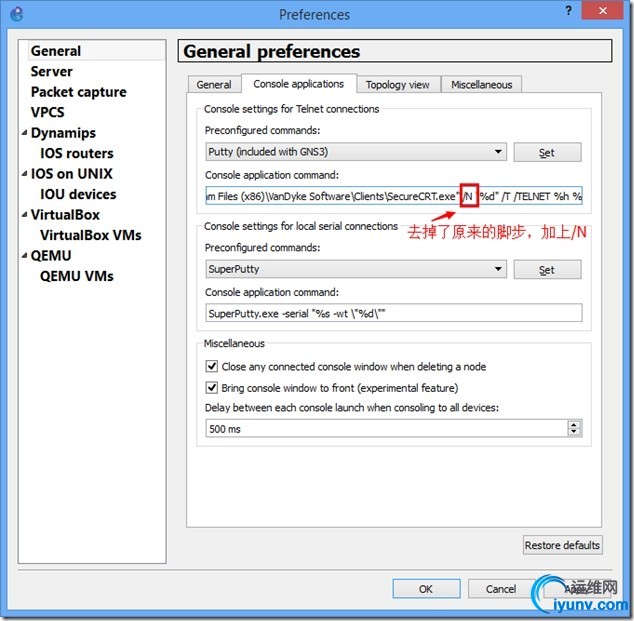
Task: Click the serial console application command field
Action: (x=394, y=313)
